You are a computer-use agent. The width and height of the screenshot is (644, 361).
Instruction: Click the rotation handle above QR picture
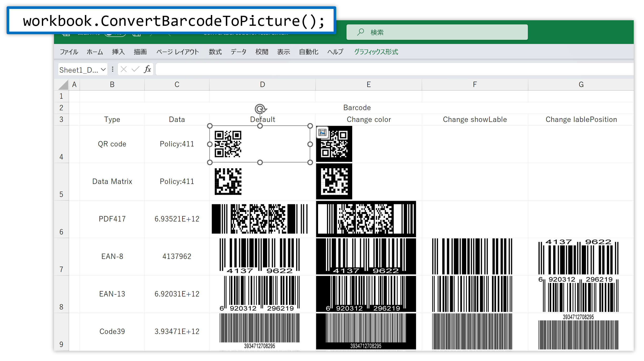click(x=260, y=109)
